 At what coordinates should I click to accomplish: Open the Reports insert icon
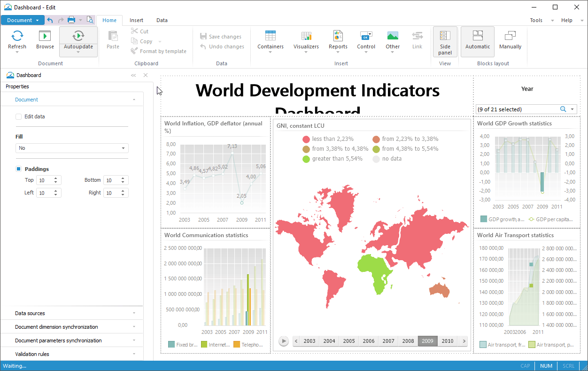[338, 36]
